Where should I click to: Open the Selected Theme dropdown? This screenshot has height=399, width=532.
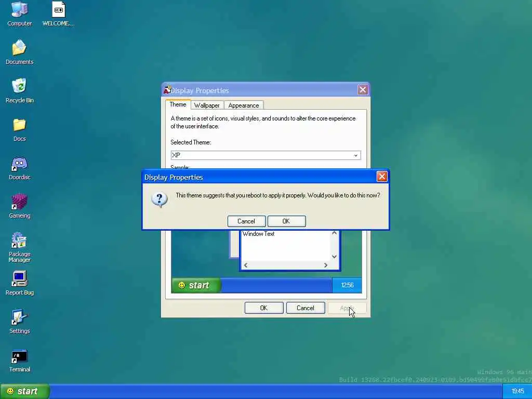[265, 155]
